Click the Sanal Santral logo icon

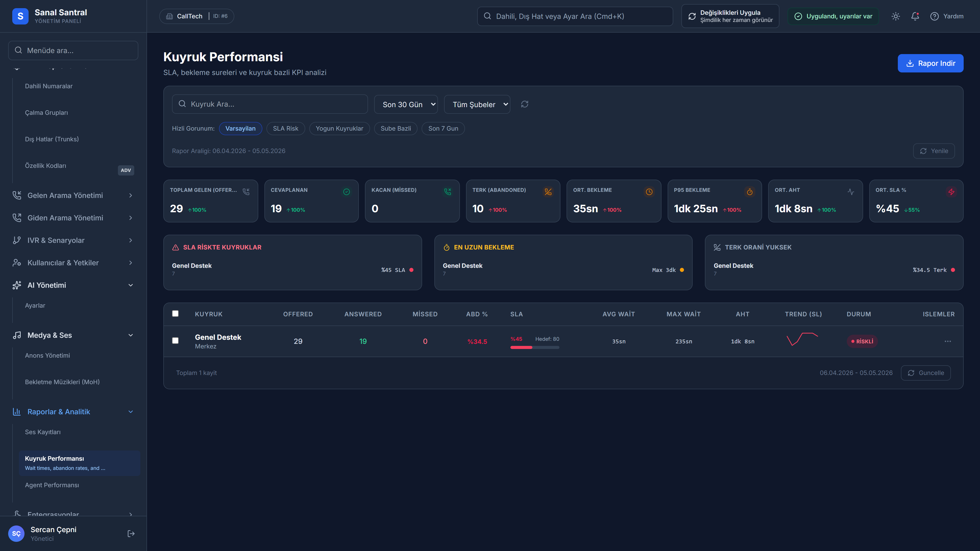click(x=20, y=16)
